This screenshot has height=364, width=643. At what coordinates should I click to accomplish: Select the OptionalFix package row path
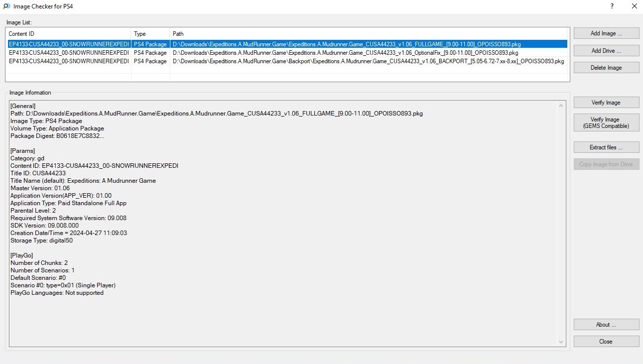point(345,53)
